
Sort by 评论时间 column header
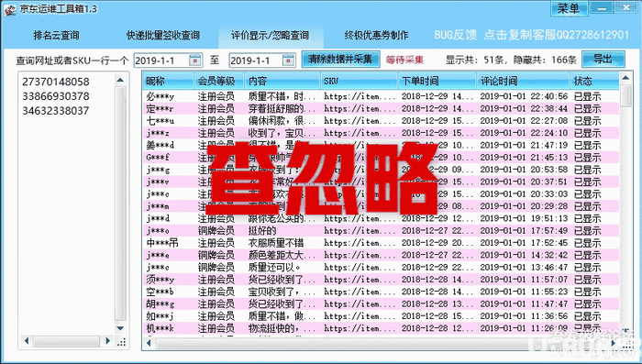[524, 81]
